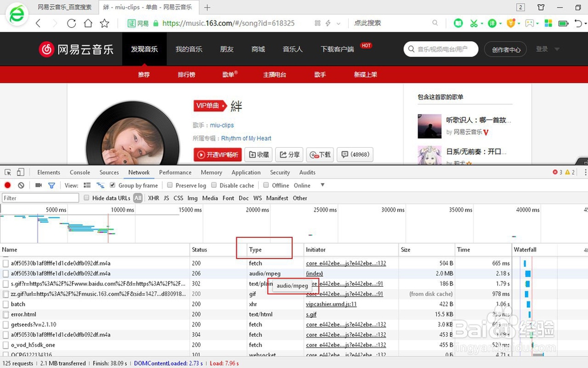The image size is (588, 368).
Task: Open browser home page icon
Action: (x=88, y=24)
